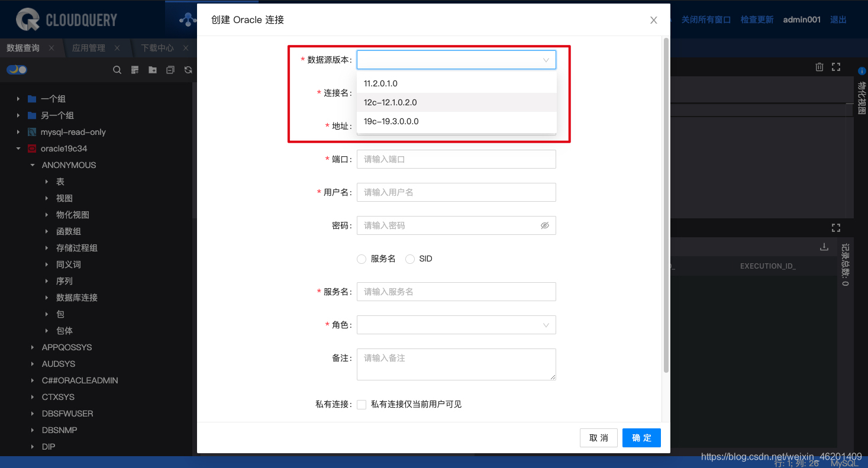Screen dimensions: 868x468
Task: Click the 确定 button
Action: coord(641,438)
